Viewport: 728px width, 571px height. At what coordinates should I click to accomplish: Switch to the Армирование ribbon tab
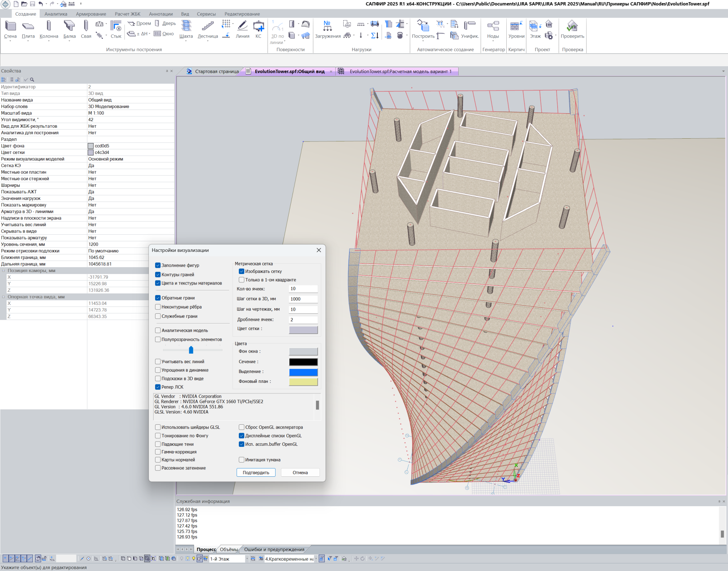91,14
